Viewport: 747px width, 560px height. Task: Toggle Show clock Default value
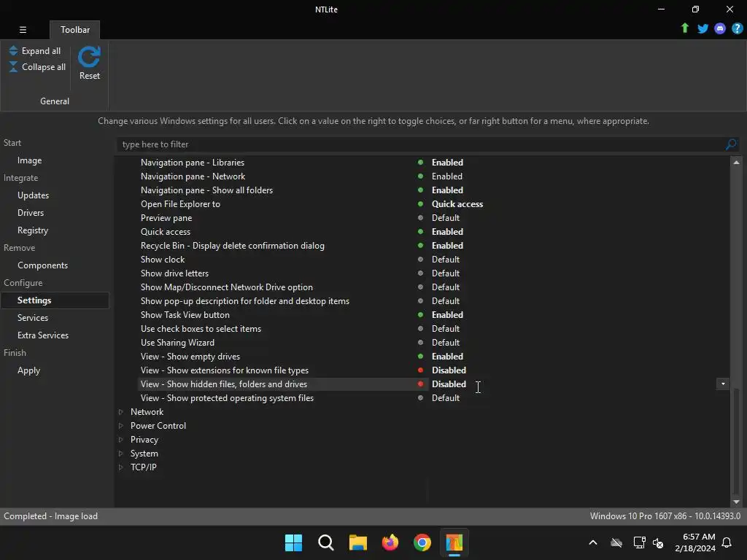click(446, 260)
